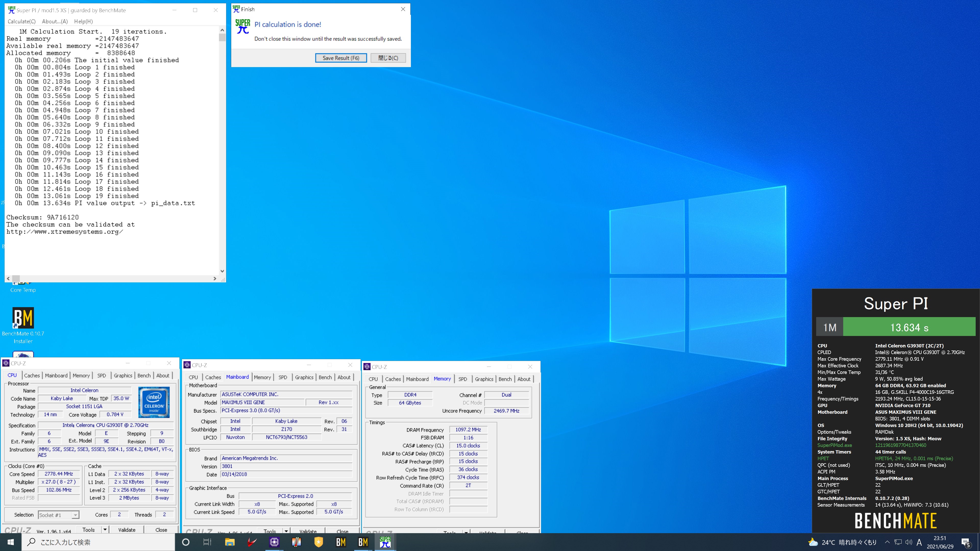The image size is (980, 551).
Task: Click the Tools button in CPU-Z CPU window
Action: coord(88,529)
